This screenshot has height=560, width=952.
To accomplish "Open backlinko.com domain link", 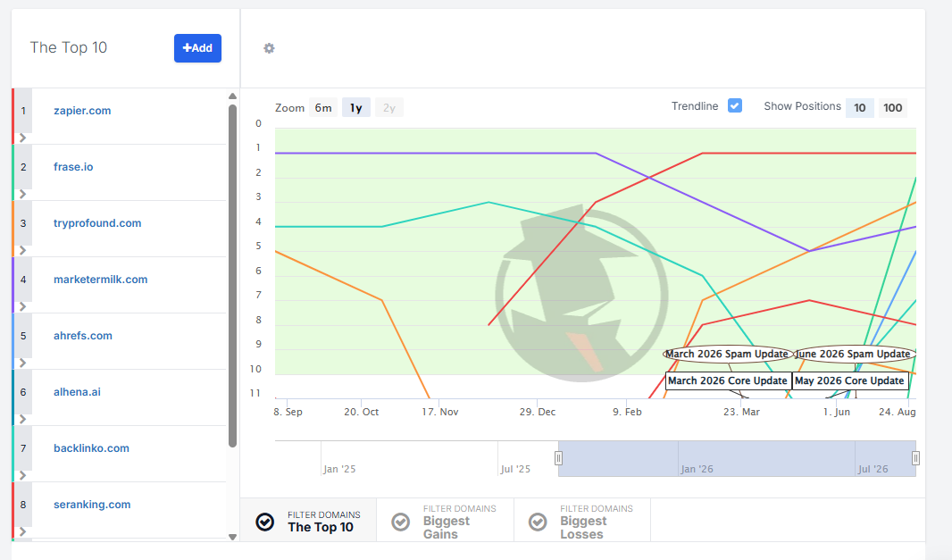I will [91, 448].
